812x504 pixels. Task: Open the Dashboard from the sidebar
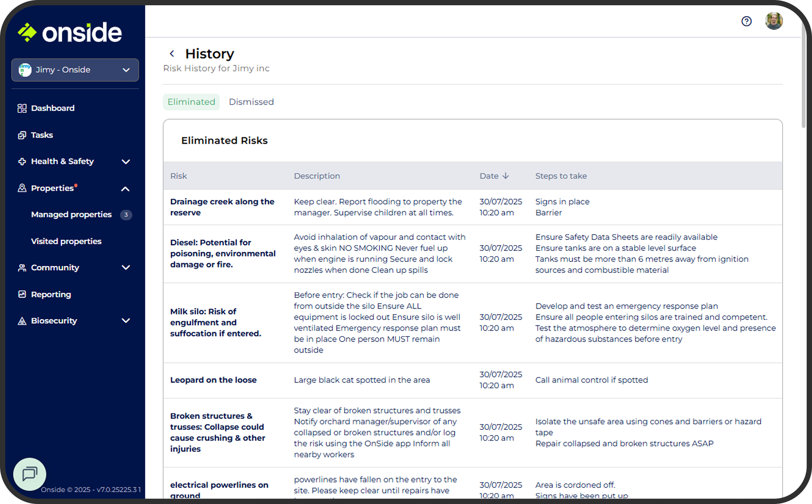pos(52,108)
